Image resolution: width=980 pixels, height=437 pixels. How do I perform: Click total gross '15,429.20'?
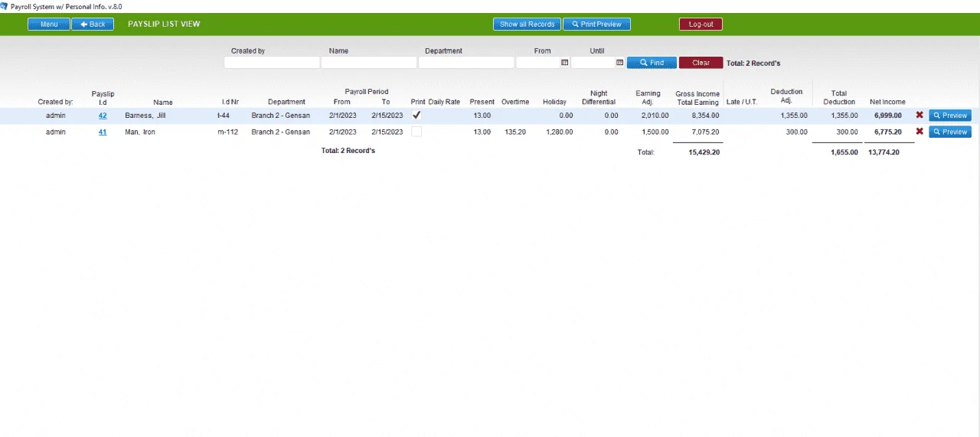click(704, 152)
